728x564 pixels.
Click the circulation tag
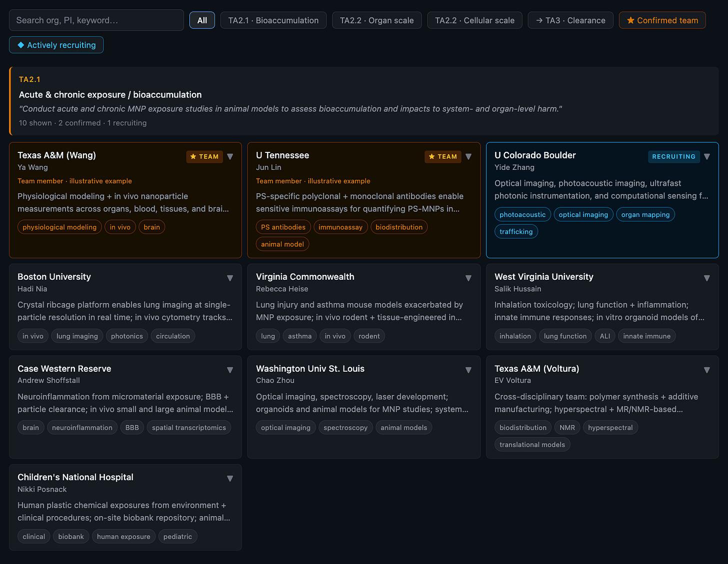(x=173, y=336)
